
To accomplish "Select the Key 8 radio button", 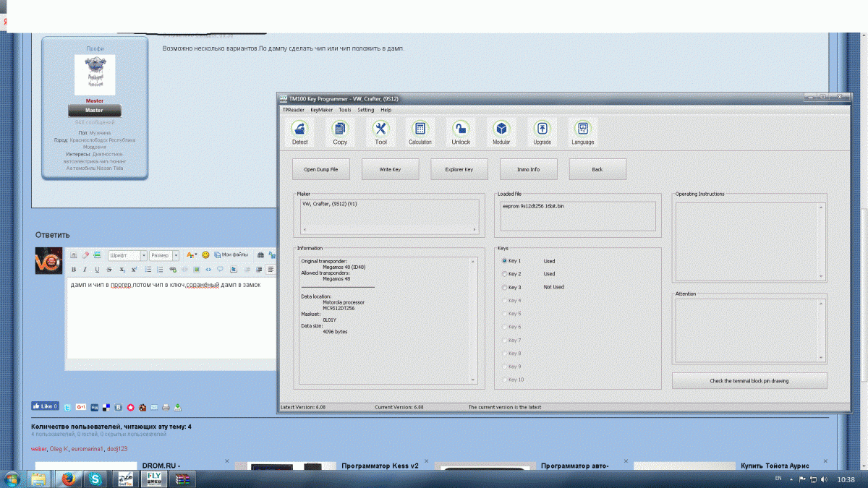I will pyautogui.click(x=505, y=353).
